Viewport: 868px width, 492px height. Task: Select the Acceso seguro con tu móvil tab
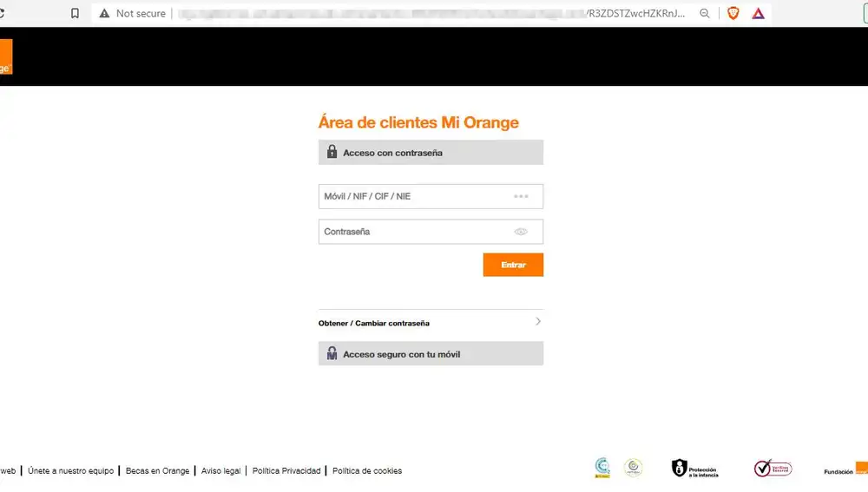click(x=431, y=354)
